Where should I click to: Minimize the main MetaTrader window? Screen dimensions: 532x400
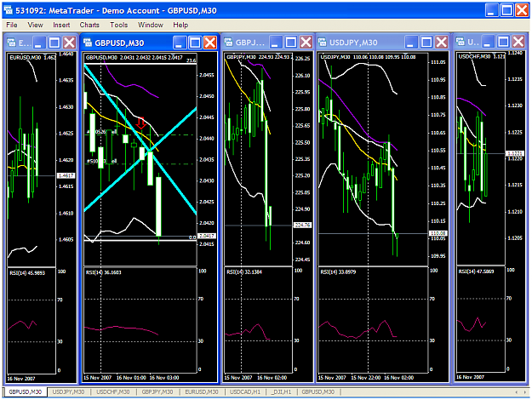(491, 10)
